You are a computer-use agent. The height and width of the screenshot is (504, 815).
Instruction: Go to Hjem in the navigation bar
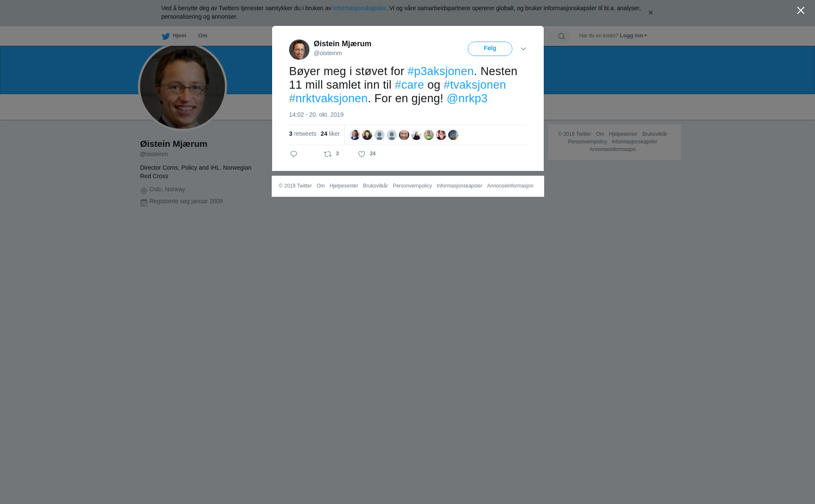pos(179,36)
